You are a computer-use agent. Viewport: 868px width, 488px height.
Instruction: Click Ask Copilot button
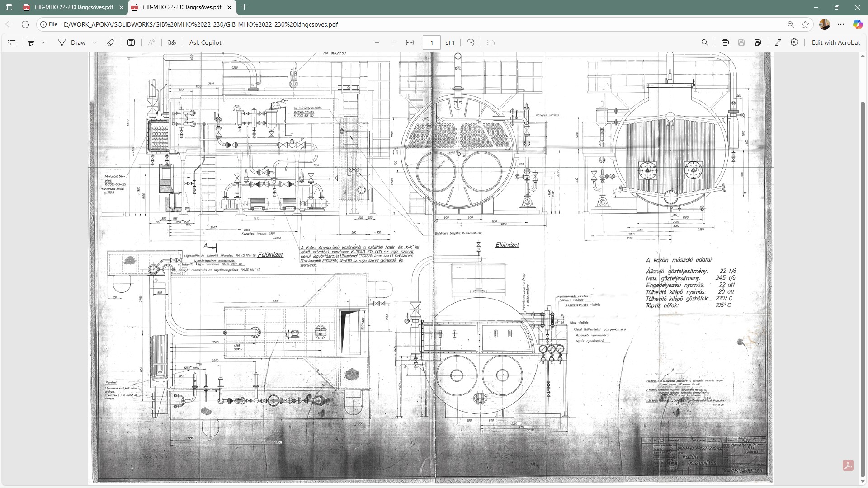205,42
